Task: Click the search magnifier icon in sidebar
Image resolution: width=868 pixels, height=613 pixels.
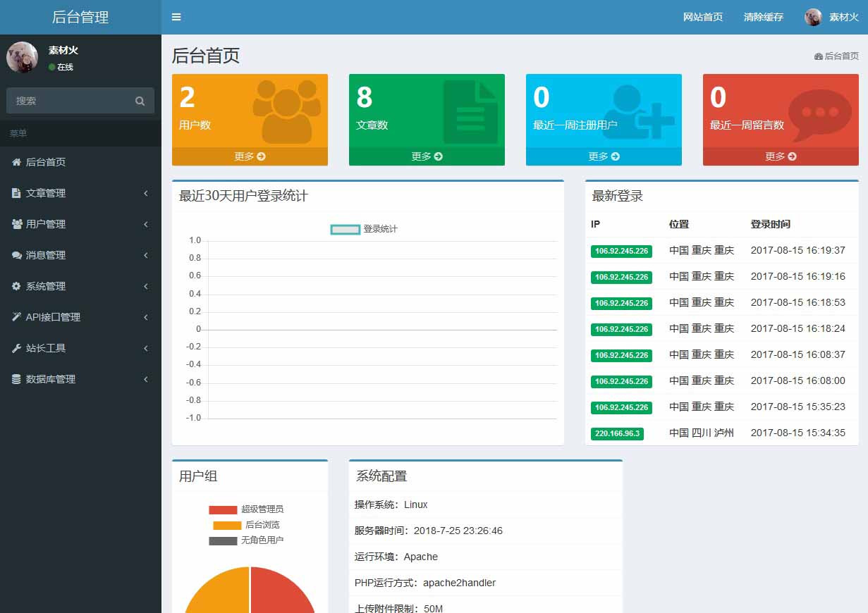Action: [x=140, y=101]
